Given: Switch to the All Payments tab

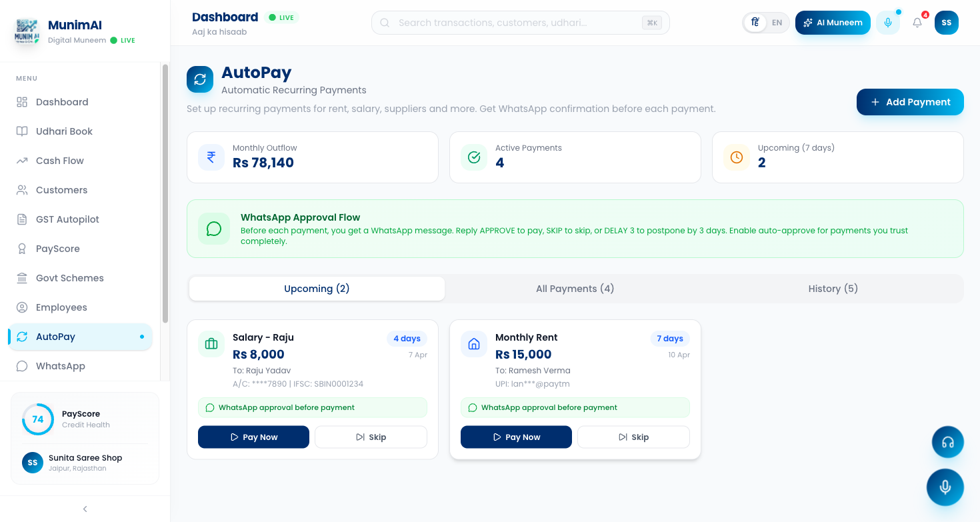Looking at the screenshot, I should tap(575, 288).
